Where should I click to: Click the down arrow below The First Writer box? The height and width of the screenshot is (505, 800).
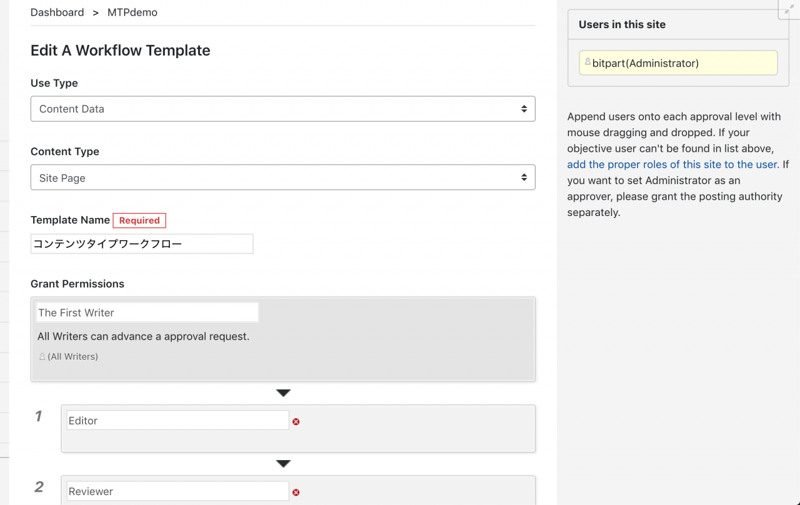click(283, 393)
